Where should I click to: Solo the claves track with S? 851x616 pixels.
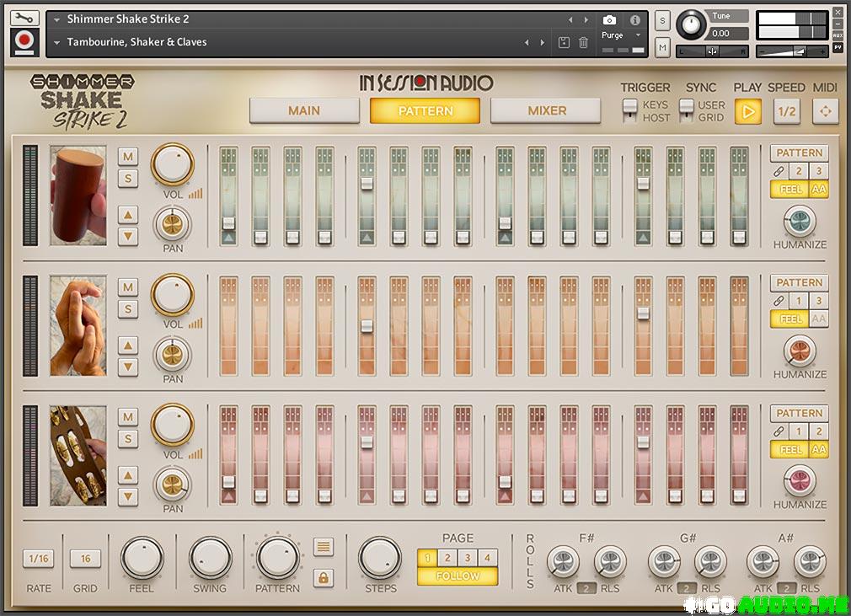(128, 178)
